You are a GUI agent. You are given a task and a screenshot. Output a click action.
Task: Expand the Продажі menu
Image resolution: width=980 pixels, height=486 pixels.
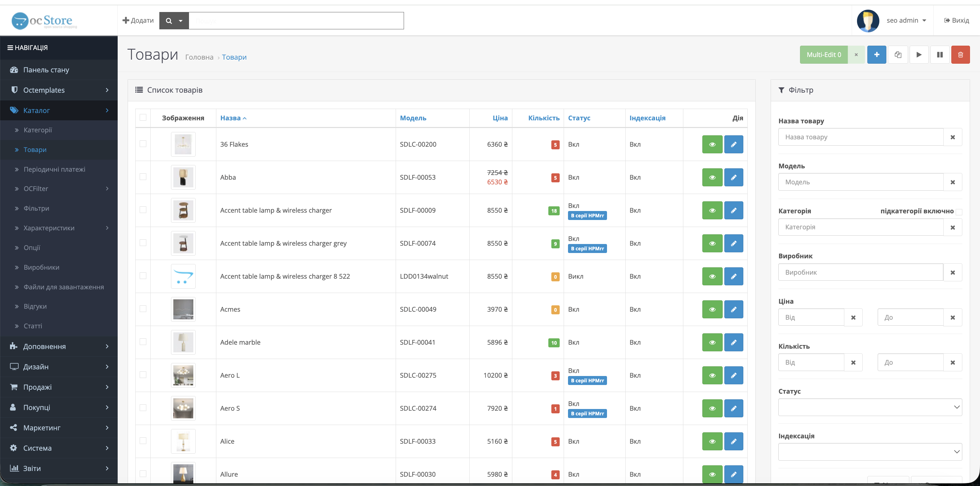(59, 387)
